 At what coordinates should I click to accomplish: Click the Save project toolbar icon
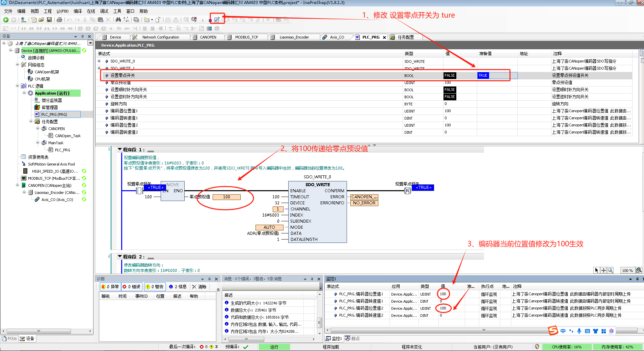pyautogui.click(x=49, y=20)
